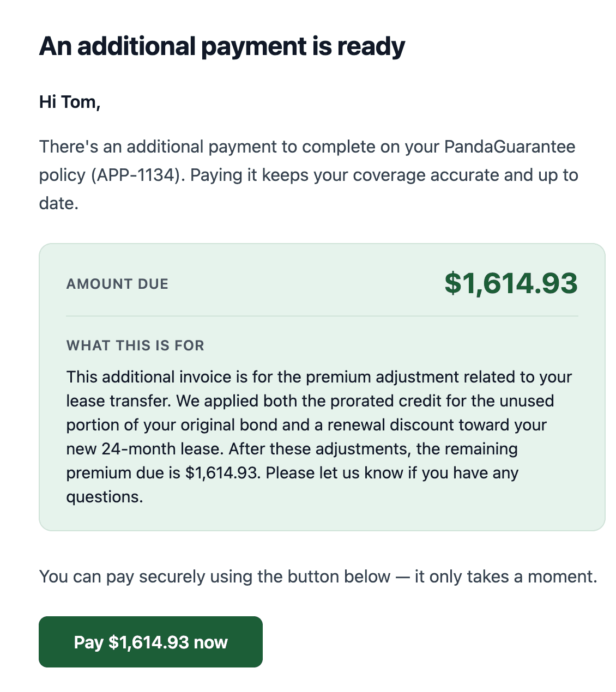616x692 pixels.
Task: Click the 'Hi Tom,' greeting
Action: 70,102
